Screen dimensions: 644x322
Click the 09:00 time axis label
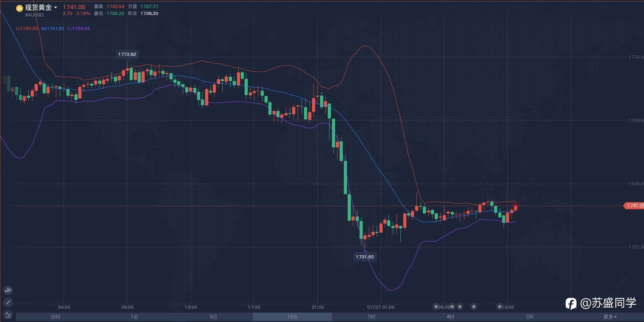(x=127, y=307)
